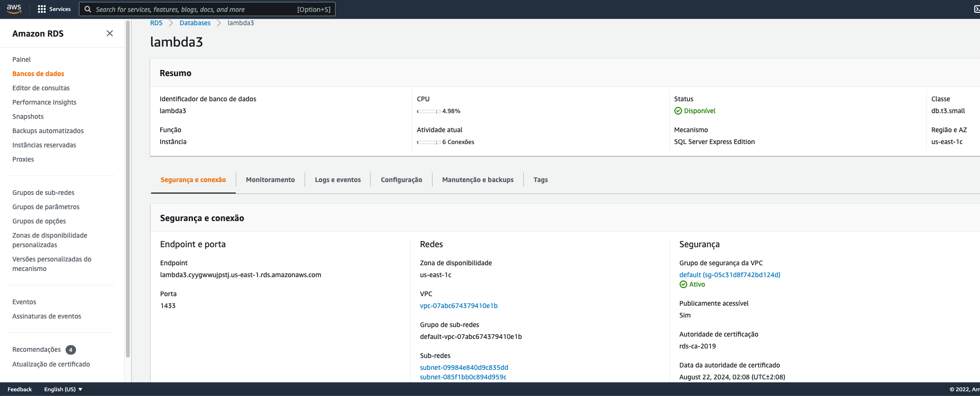Screen dimensions: 980x396
Task: Focus the AWS services search field
Action: [x=207, y=9]
